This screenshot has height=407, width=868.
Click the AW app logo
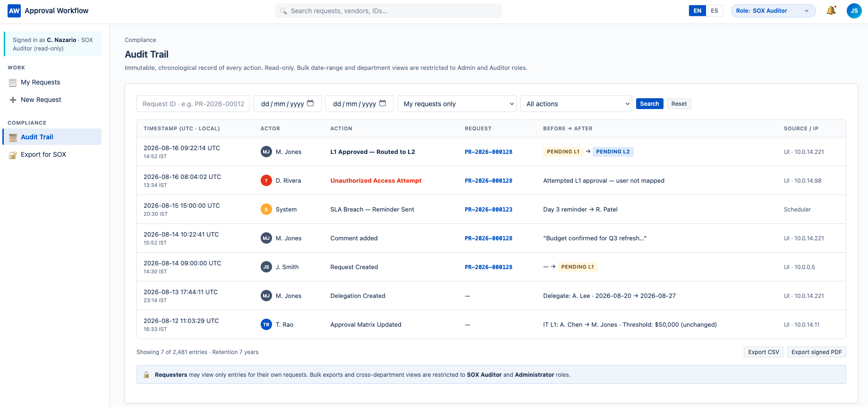click(x=14, y=11)
